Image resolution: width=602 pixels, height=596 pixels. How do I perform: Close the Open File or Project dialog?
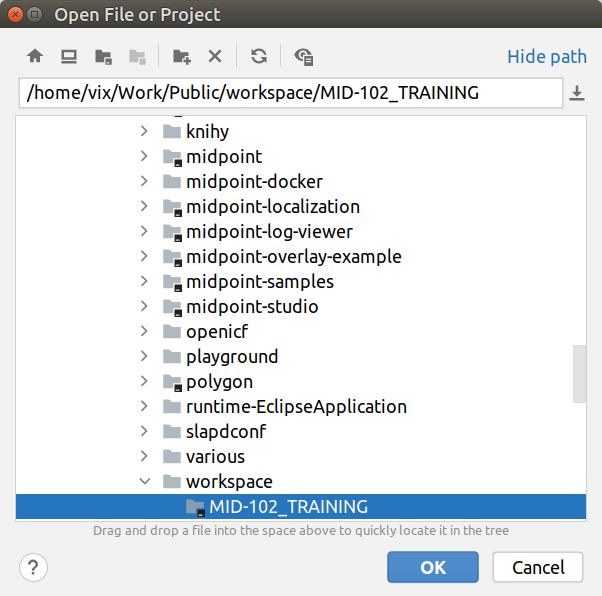(15, 15)
